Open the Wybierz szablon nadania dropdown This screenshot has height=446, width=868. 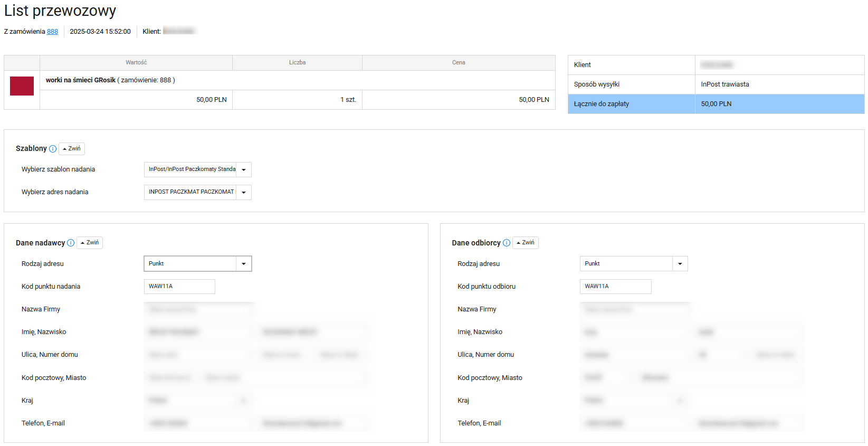(x=197, y=169)
